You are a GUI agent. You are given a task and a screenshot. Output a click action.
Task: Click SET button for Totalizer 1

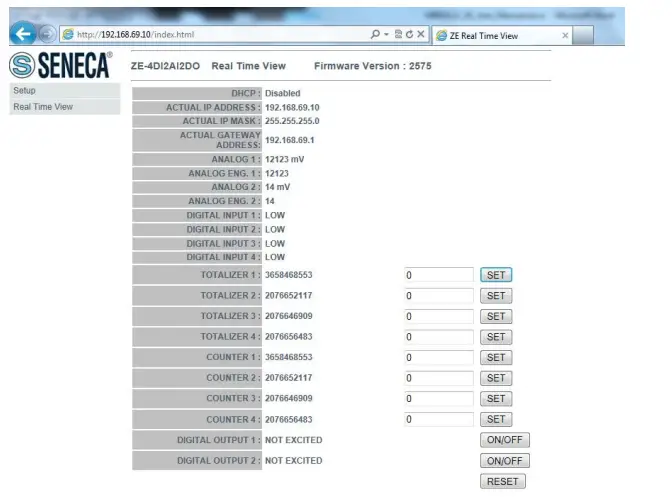pos(496,275)
